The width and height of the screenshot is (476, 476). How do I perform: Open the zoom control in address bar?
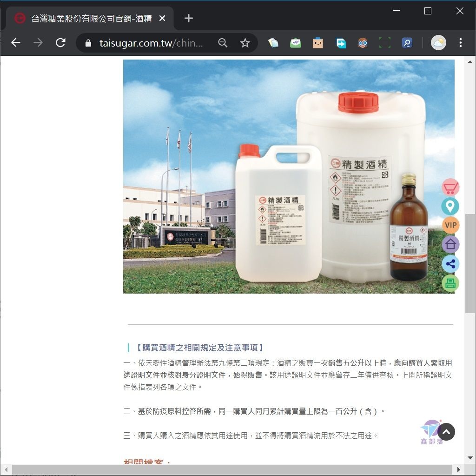pos(223,43)
